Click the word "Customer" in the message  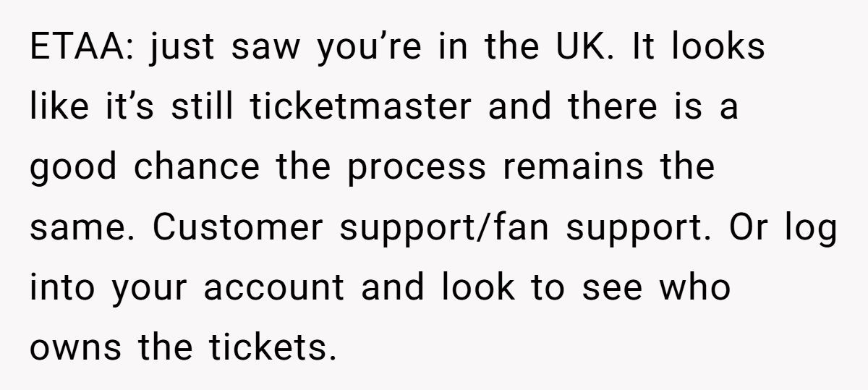237,228
